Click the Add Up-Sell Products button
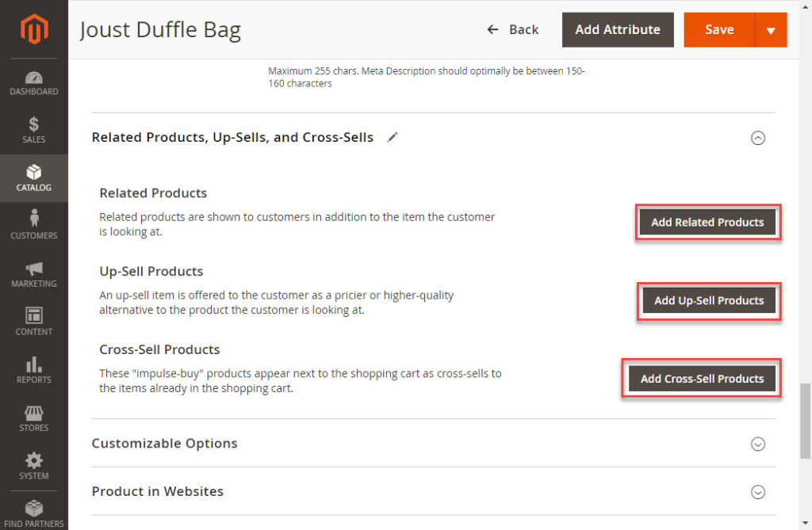The image size is (812, 530). click(709, 300)
